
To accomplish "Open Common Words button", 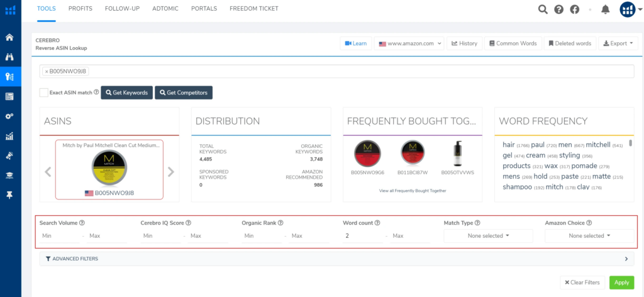I will click(x=513, y=43).
